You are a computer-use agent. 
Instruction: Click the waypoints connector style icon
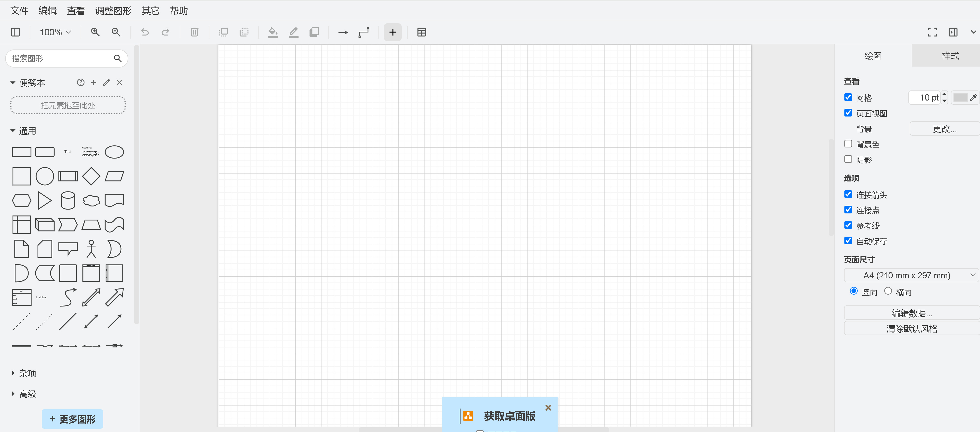coord(364,32)
